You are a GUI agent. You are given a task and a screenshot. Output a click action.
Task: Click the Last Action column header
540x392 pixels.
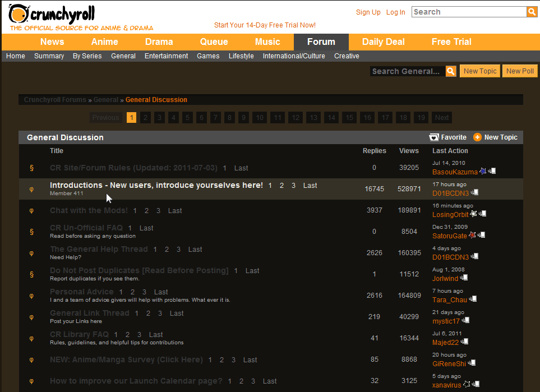click(x=450, y=150)
